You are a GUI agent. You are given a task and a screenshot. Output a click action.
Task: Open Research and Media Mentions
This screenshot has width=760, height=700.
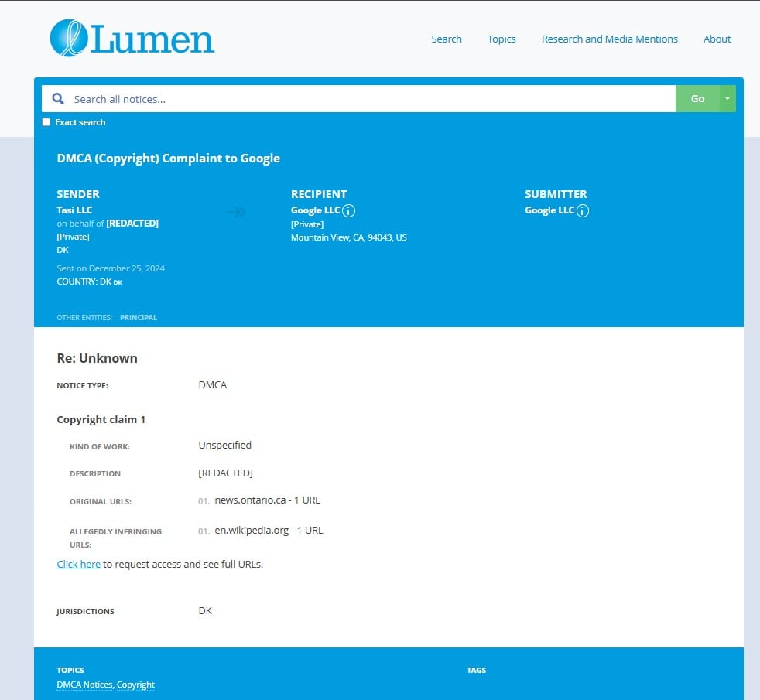610,39
